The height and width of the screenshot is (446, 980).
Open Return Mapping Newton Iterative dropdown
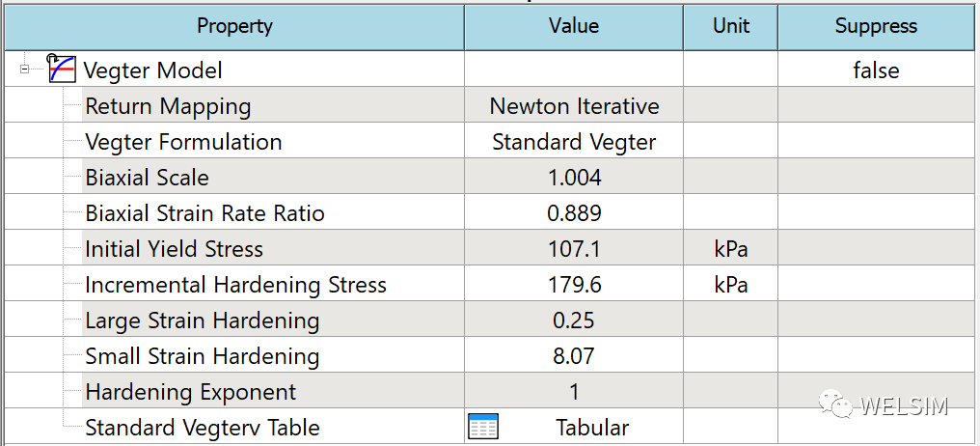[x=574, y=106]
